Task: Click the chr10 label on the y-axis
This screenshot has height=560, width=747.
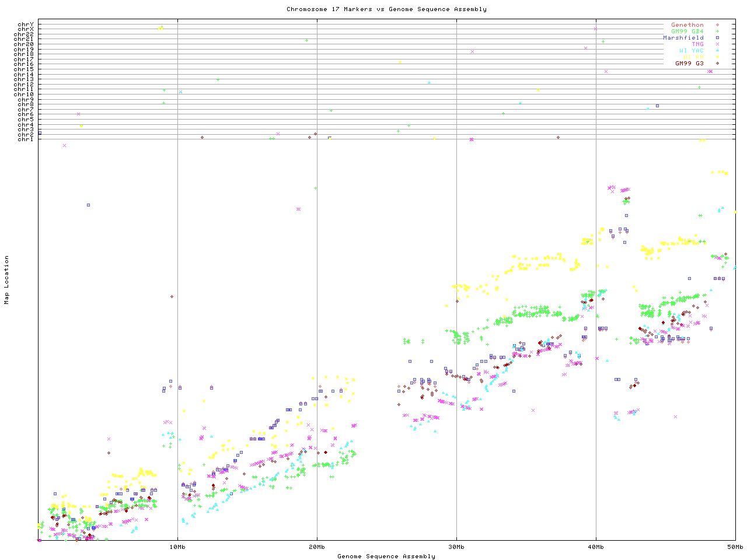Action: tap(24, 94)
